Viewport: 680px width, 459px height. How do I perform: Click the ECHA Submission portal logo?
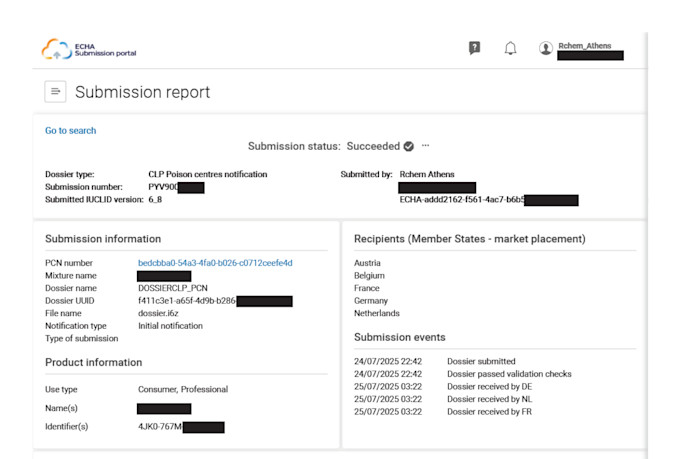point(89,49)
